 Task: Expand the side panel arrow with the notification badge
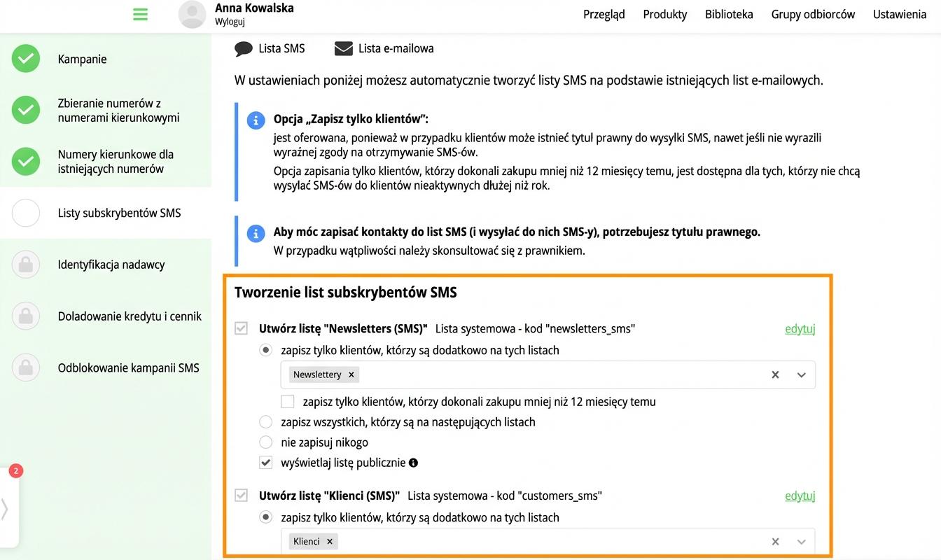[5, 508]
